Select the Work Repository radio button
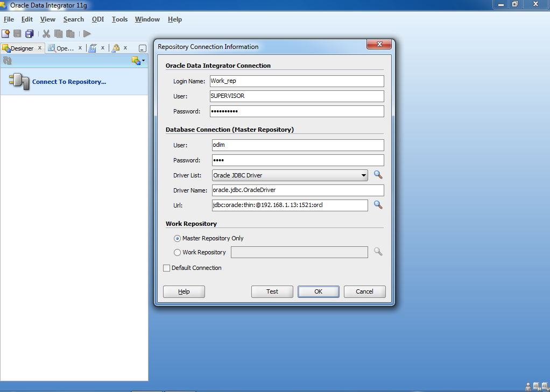The width and height of the screenshot is (550, 392). [x=177, y=252]
